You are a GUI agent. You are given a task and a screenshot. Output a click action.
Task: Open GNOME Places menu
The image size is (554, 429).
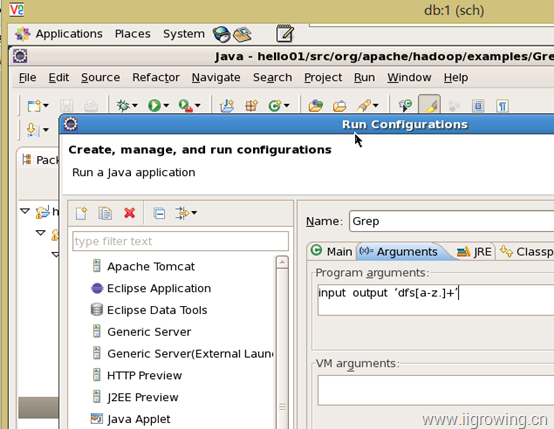[132, 34]
